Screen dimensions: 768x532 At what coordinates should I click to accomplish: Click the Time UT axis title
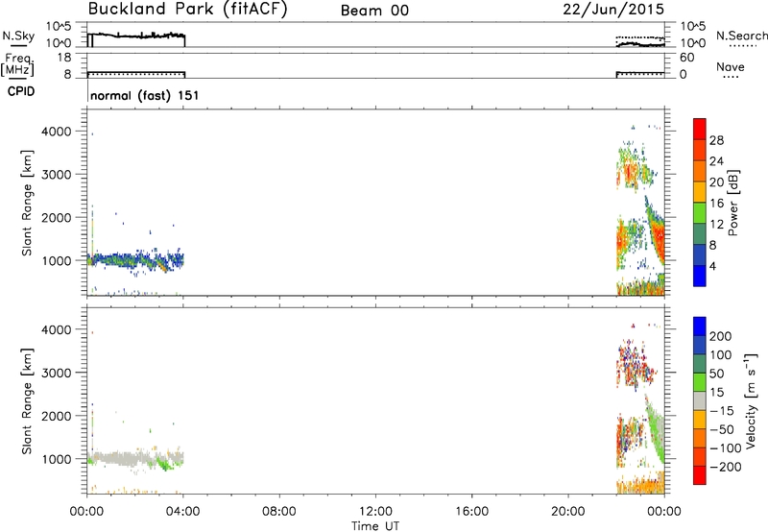pyautogui.click(x=375, y=526)
